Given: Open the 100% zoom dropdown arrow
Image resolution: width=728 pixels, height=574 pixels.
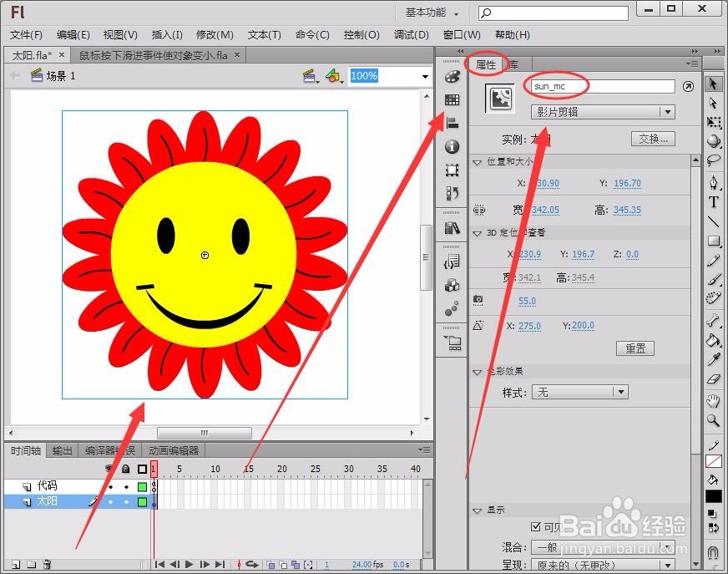Looking at the screenshot, I should [x=425, y=76].
